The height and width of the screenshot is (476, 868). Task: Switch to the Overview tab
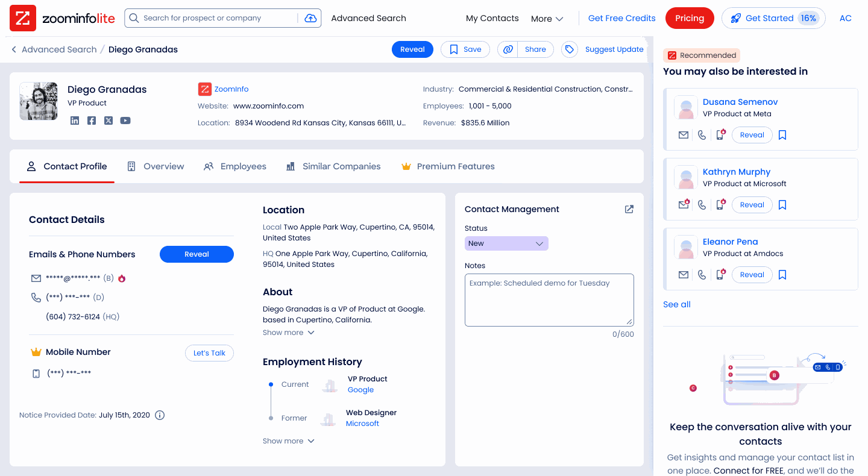156,166
